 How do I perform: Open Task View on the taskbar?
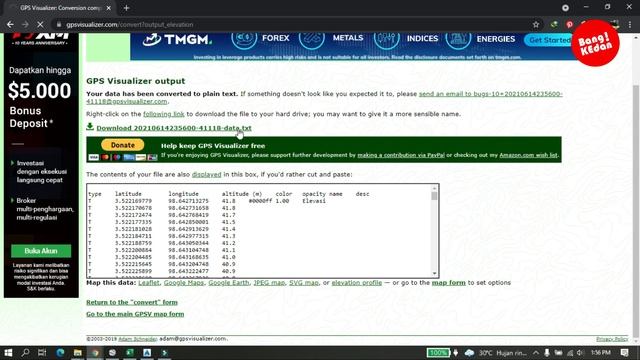pyautogui.click(x=42, y=353)
